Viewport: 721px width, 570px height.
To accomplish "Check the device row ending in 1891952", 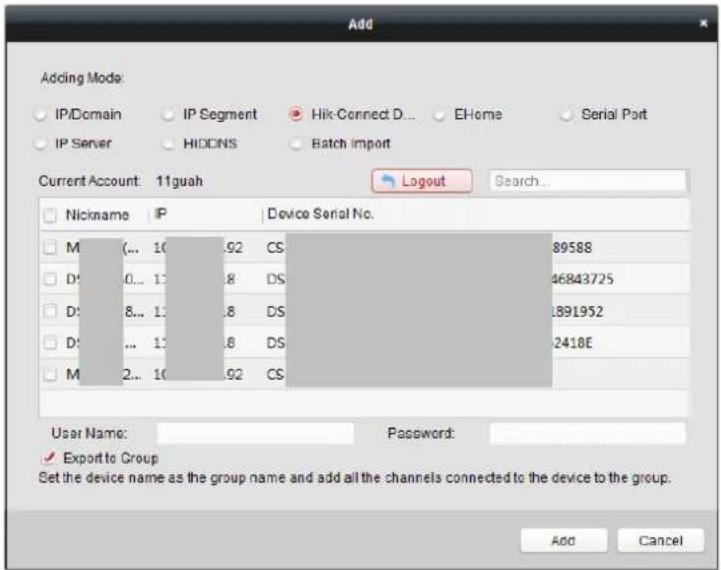I will pos(50,311).
